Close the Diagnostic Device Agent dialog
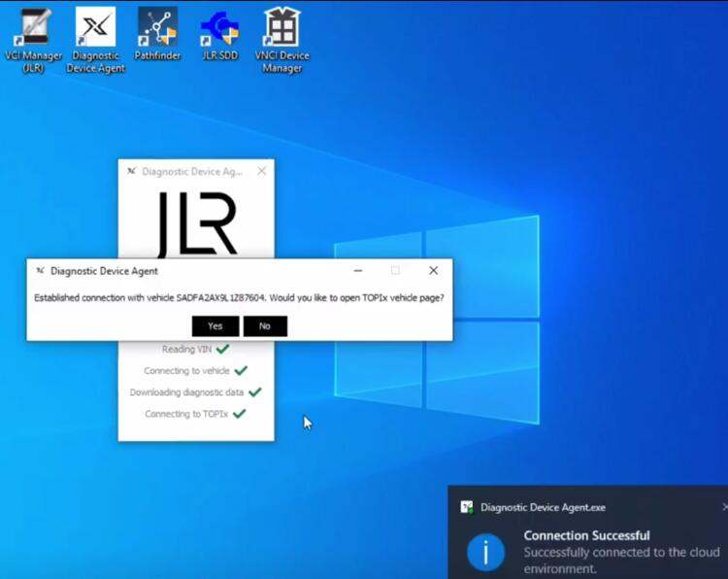This screenshot has height=579, width=728. (x=433, y=270)
